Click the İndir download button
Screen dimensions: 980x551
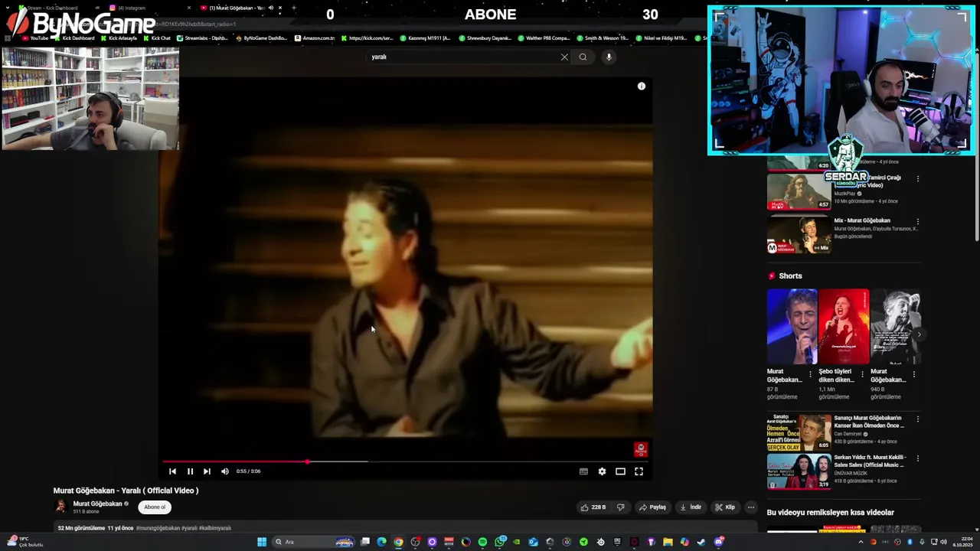(x=691, y=507)
